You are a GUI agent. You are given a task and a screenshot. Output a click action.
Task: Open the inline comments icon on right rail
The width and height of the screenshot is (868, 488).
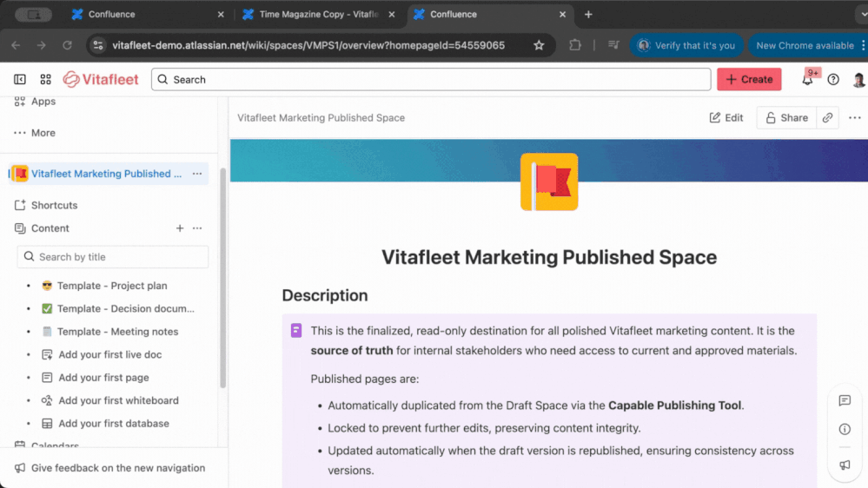(x=845, y=400)
